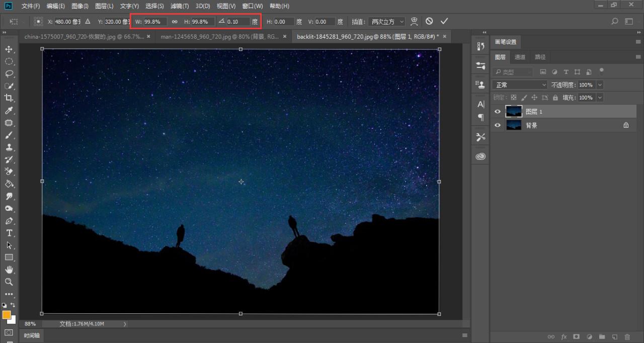Open the Clone Source panel icon
Screen dimensions: 644x343
tap(480, 85)
